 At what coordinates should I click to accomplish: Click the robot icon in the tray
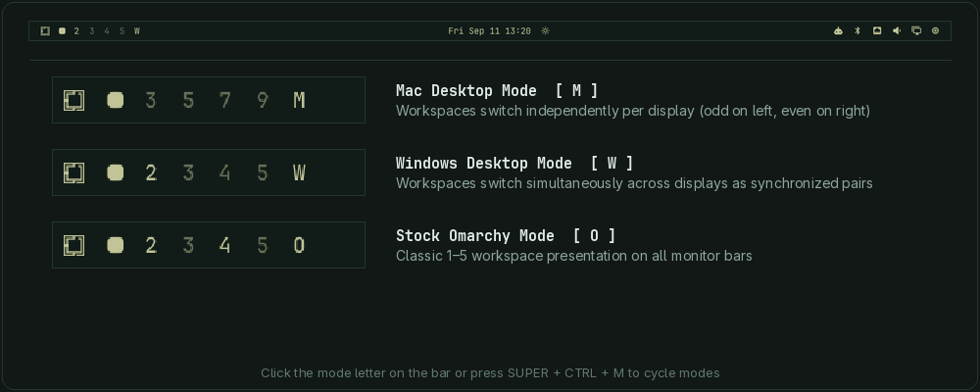[838, 30]
